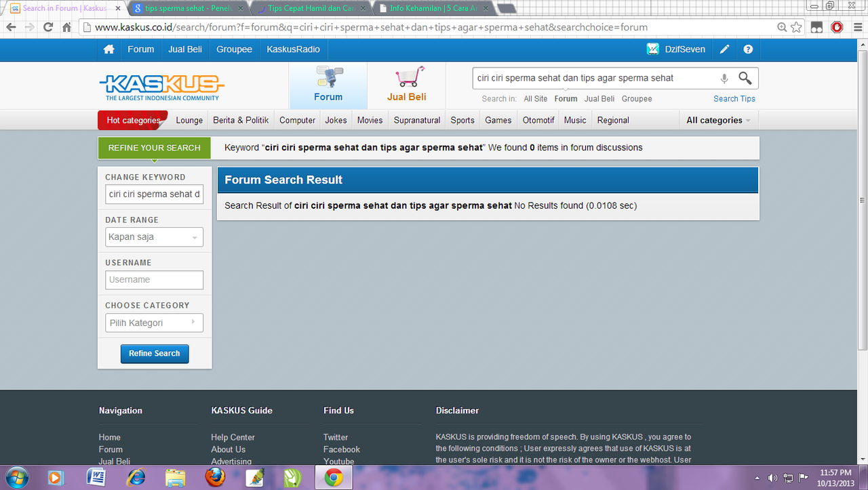868x490 pixels.
Task: Open the Windows Start button
Action: click(16, 478)
